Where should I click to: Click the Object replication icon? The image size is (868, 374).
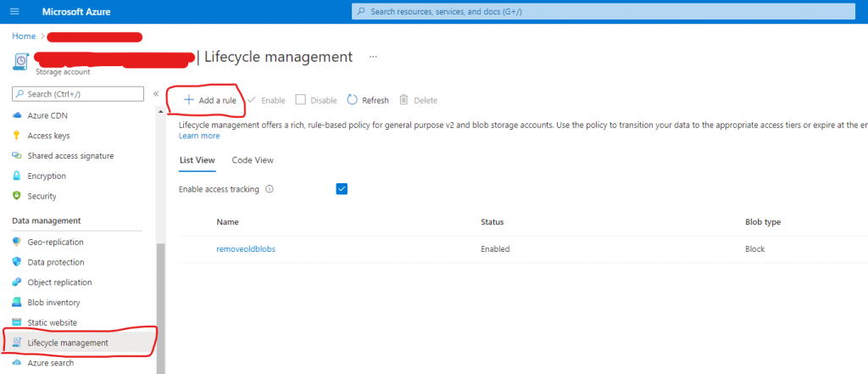pos(17,282)
